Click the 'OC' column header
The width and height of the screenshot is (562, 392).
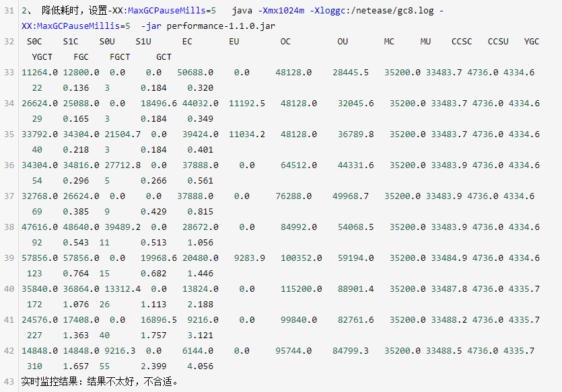pos(285,42)
